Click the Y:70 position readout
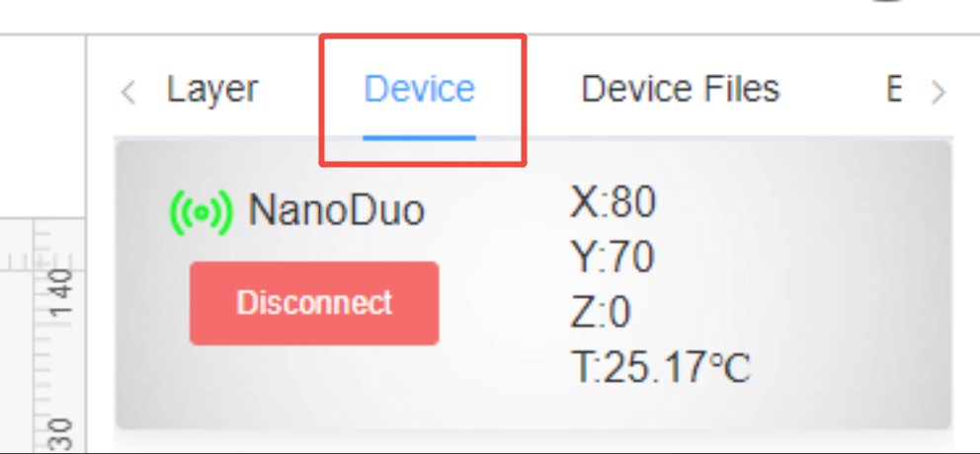This screenshot has width=980, height=454. coord(612,258)
